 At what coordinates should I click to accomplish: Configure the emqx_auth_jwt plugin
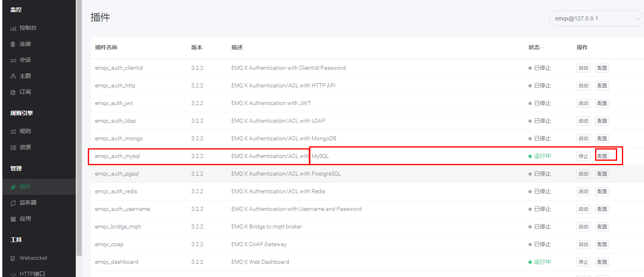pos(602,103)
